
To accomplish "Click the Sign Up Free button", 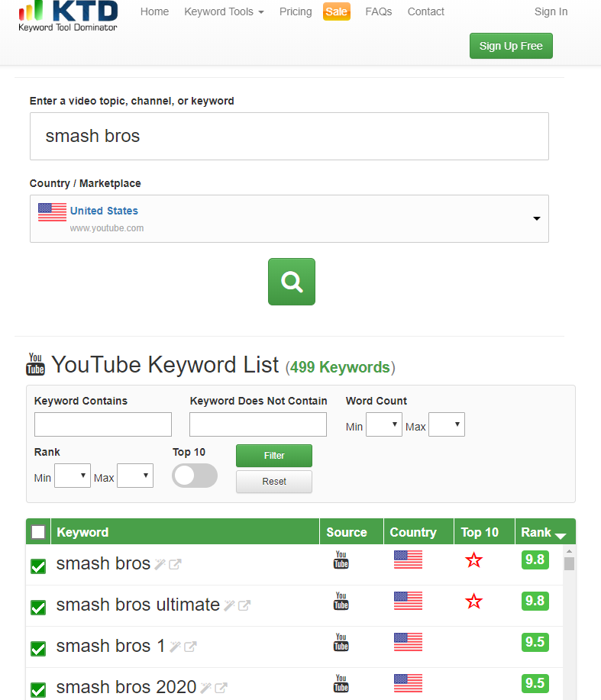I will click(511, 46).
